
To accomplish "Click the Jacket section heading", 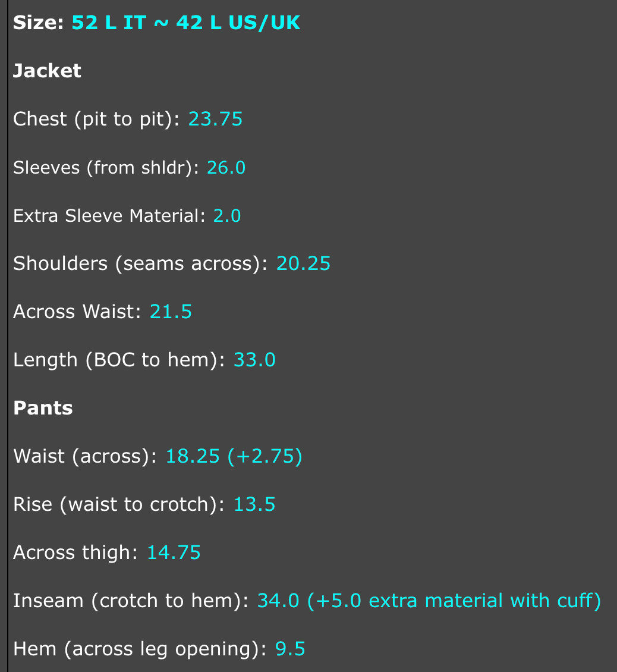I will point(47,71).
